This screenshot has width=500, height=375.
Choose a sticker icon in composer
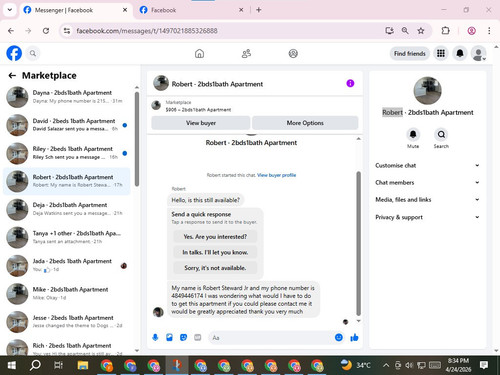coord(183,337)
